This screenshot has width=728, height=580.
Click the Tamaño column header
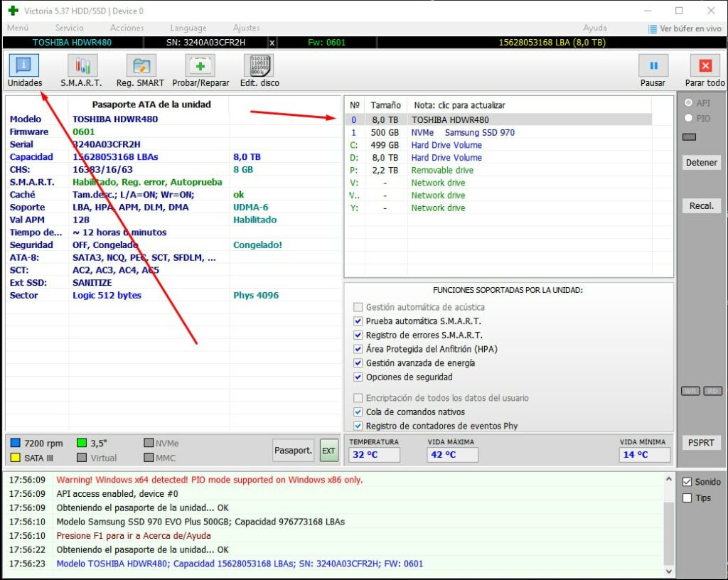[386, 105]
